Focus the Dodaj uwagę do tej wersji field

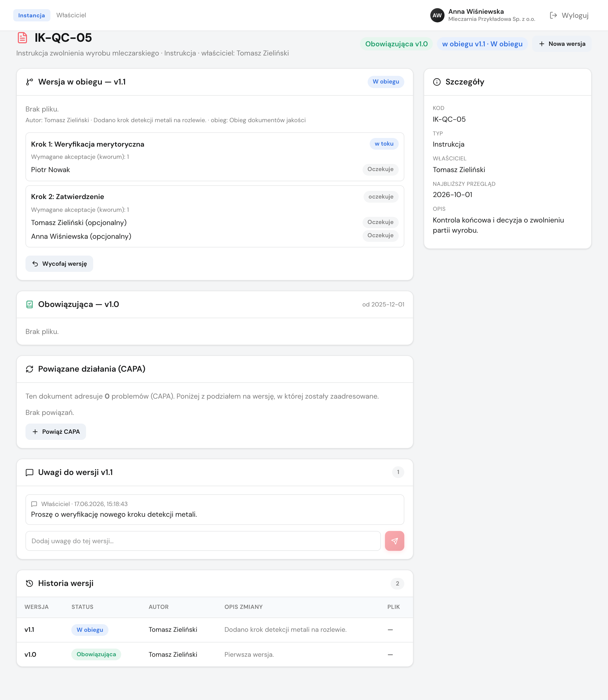tap(203, 541)
